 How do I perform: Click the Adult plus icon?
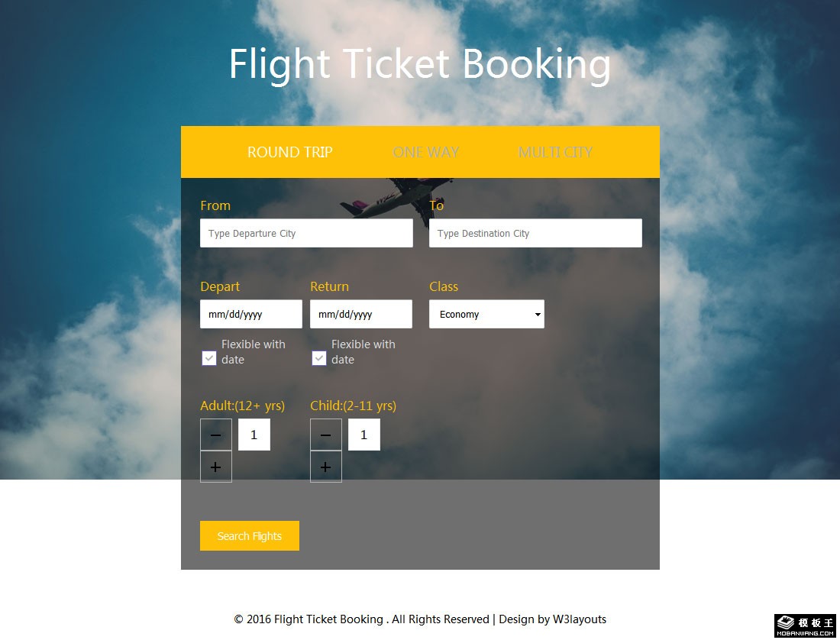click(x=216, y=467)
